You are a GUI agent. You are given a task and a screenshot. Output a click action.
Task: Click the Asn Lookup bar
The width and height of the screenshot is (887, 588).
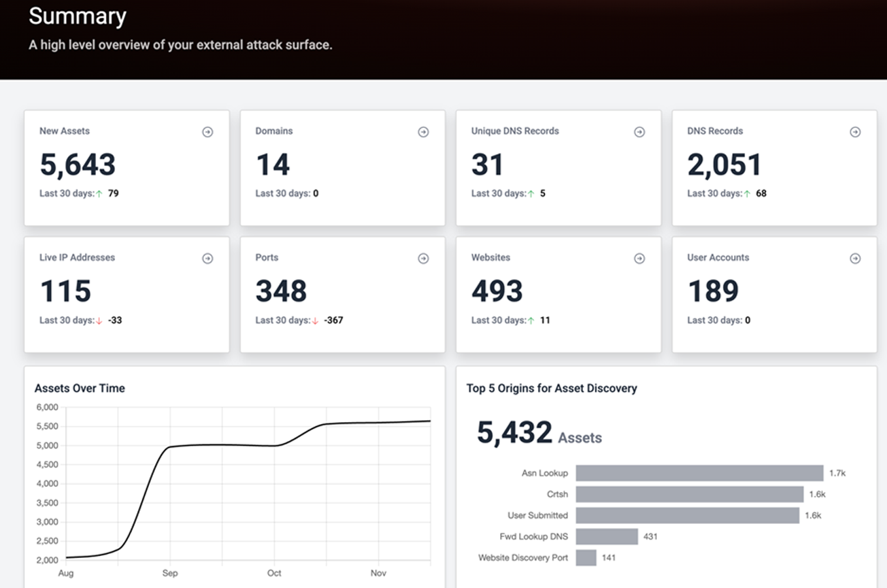(699, 473)
